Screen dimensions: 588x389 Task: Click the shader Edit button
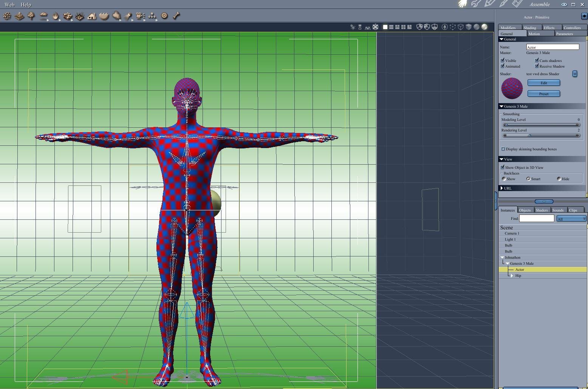pos(544,83)
